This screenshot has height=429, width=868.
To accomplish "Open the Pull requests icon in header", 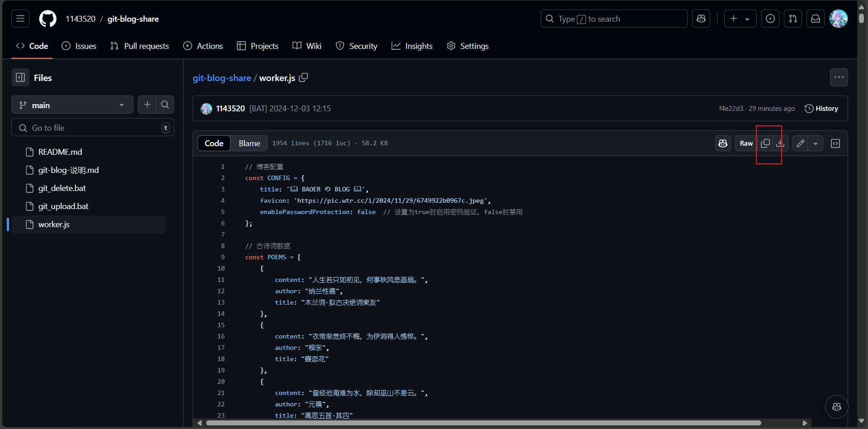I will 793,19.
